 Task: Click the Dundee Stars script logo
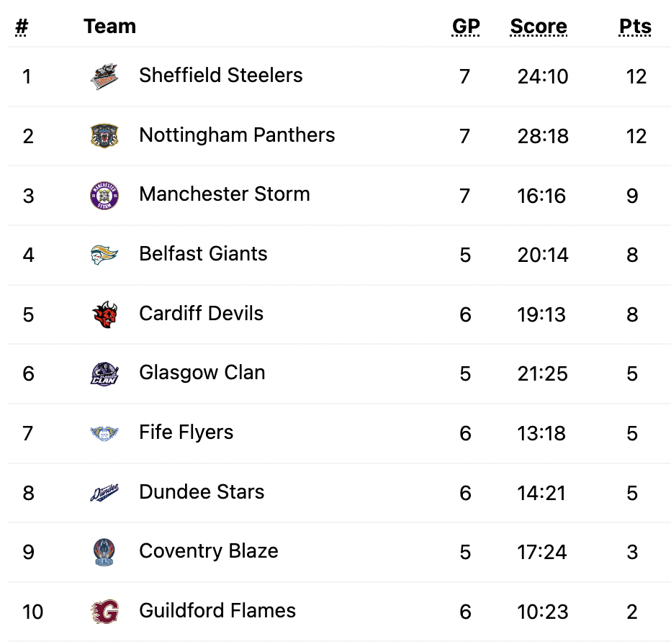click(104, 493)
